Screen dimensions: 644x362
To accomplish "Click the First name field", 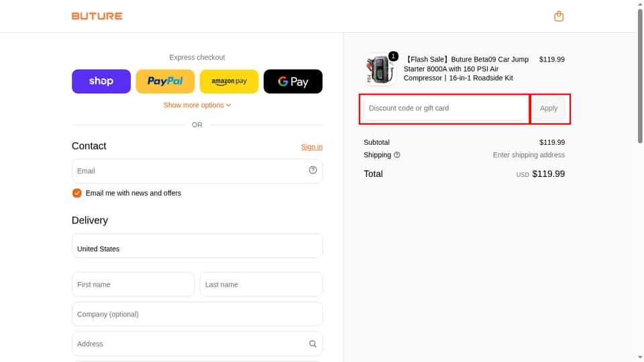I will [133, 284].
